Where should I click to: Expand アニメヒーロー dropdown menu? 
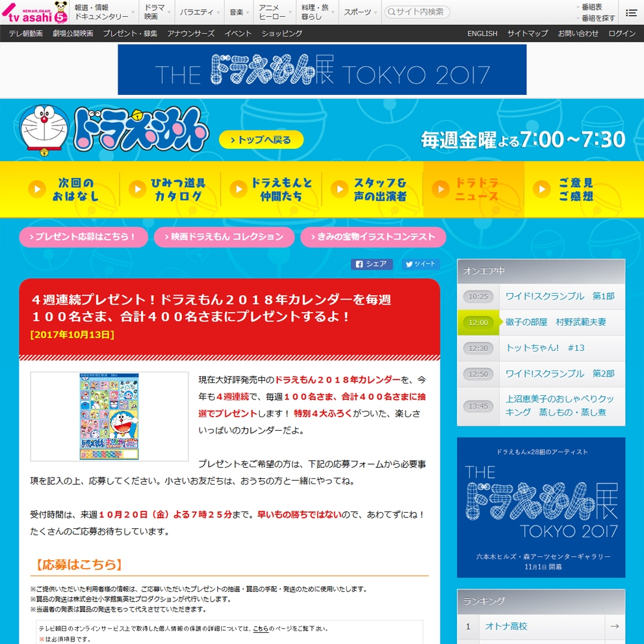pos(275,12)
